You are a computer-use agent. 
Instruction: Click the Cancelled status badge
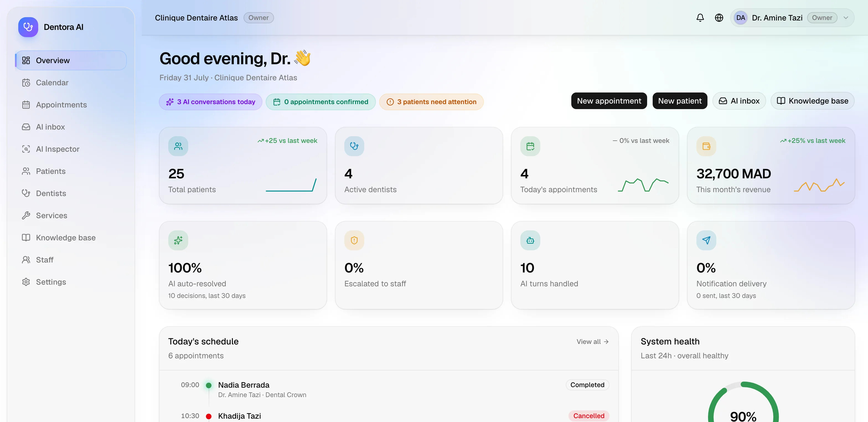(x=589, y=416)
